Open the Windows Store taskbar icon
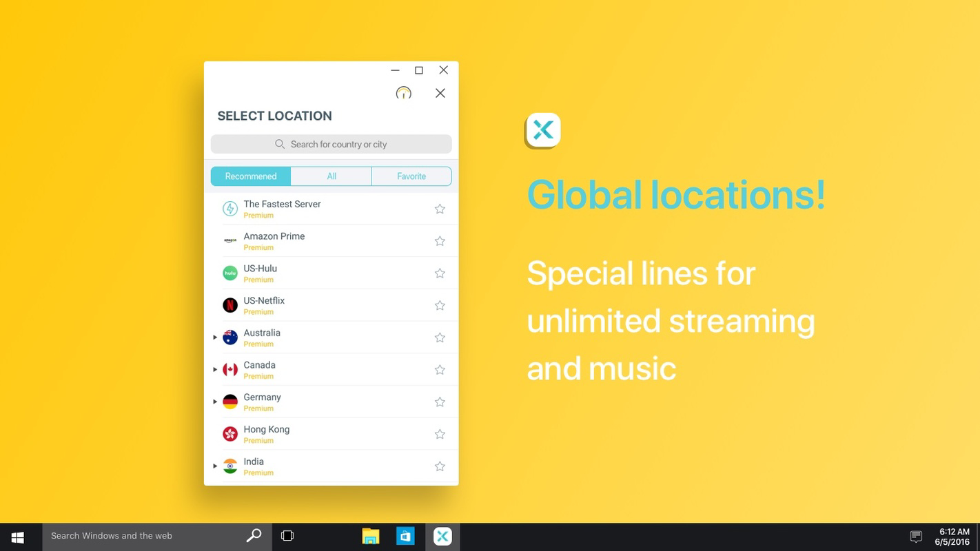The height and width of the screenshot is (551, 980). 405,537
